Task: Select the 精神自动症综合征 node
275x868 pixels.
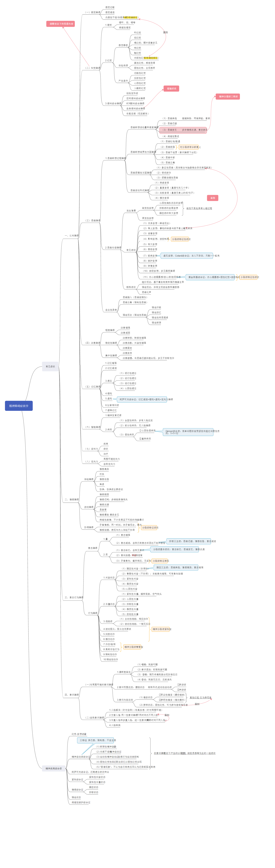Action: click(81, 757)
